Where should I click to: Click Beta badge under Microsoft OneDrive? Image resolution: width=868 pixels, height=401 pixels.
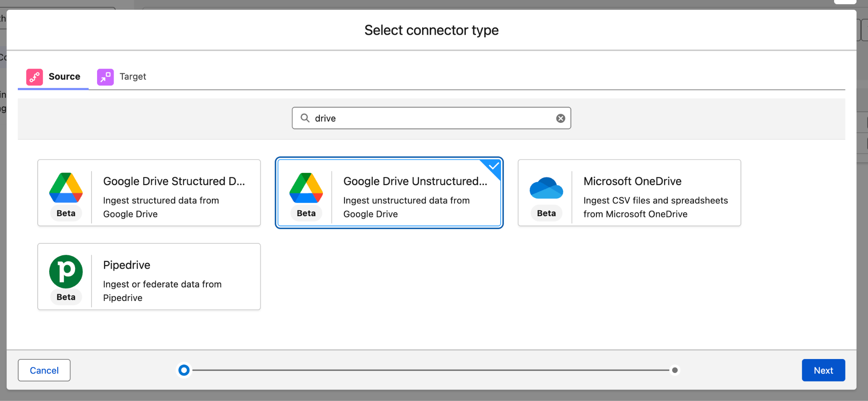pos(546,213)
